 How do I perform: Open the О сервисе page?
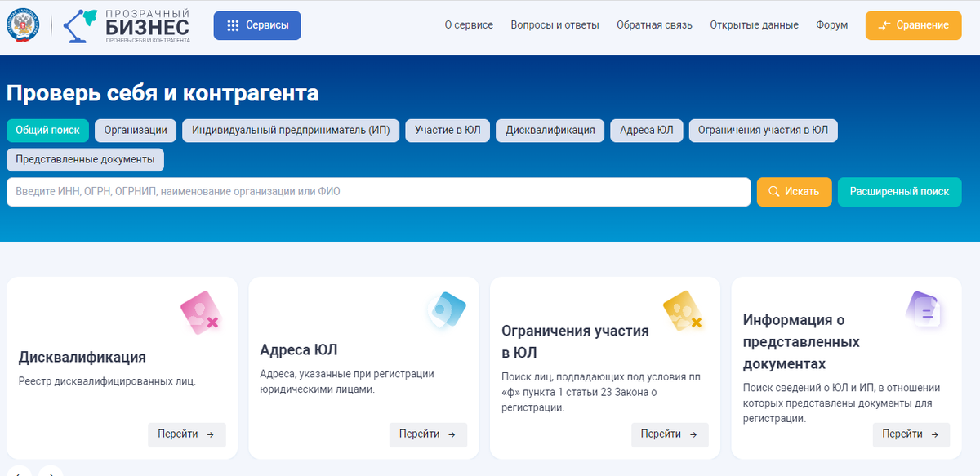click(469, 25)
